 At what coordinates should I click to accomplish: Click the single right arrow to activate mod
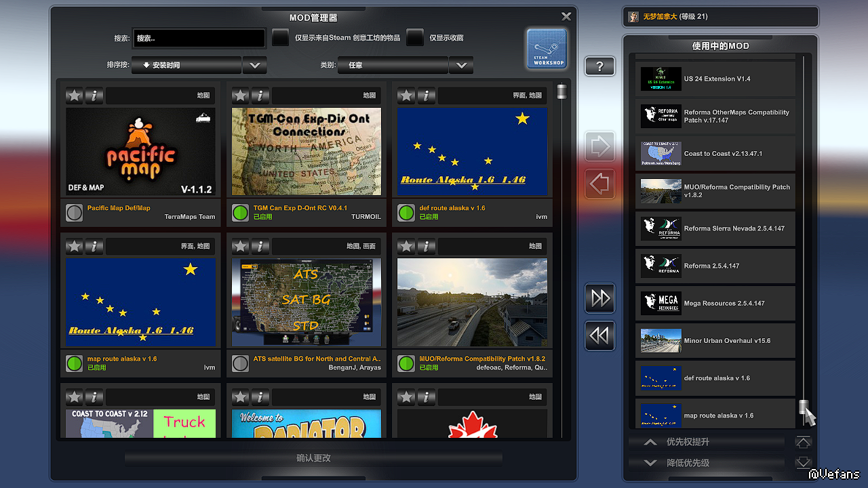tap(600, 146)
